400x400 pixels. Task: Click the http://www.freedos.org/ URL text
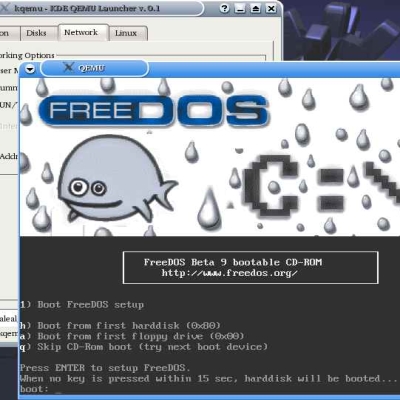tap(229, 273)
